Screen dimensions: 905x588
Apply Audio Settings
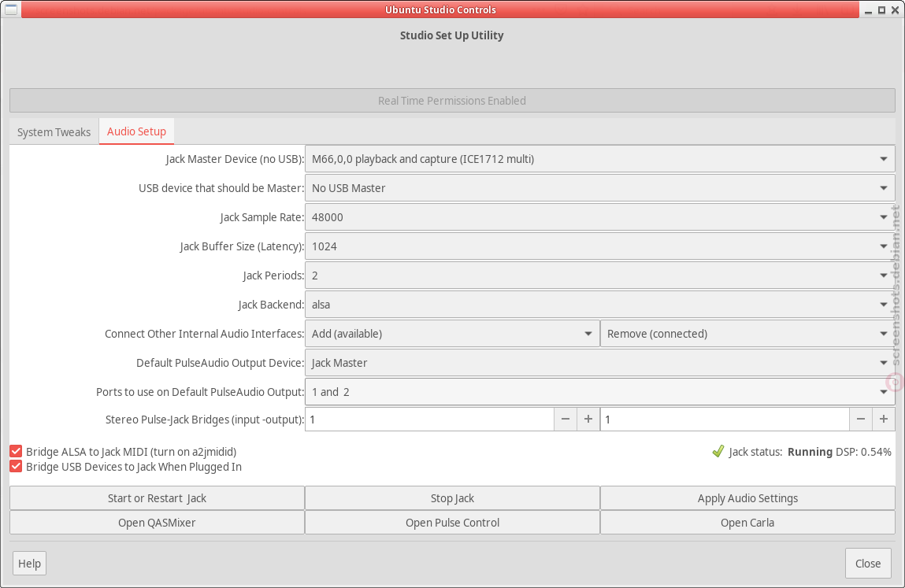pos(748,498)
